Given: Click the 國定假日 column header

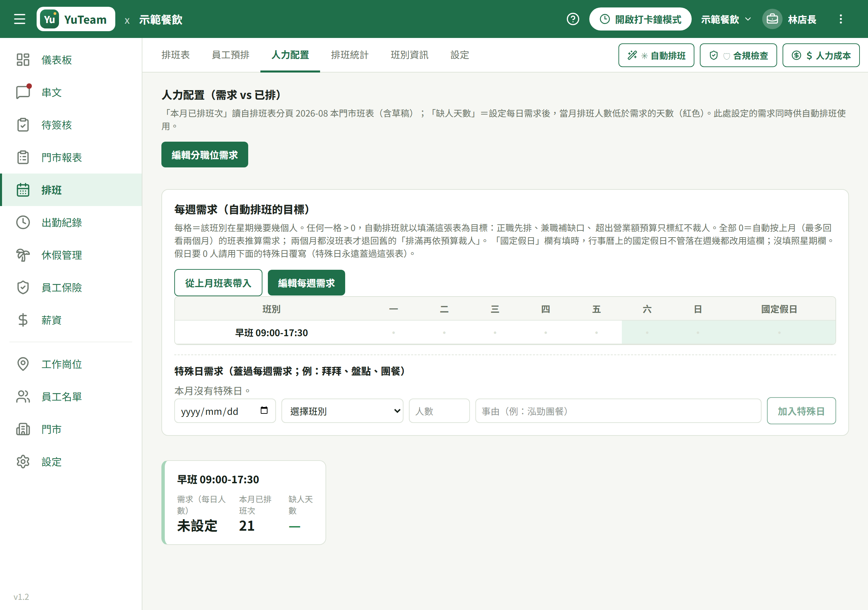Looking at the screenshot, I should (x=779, y=309).
